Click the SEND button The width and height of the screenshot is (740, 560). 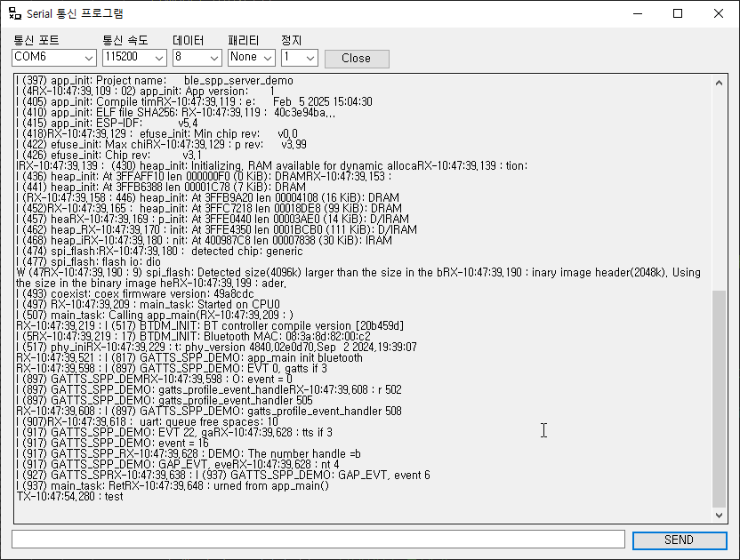pos(680,540)
